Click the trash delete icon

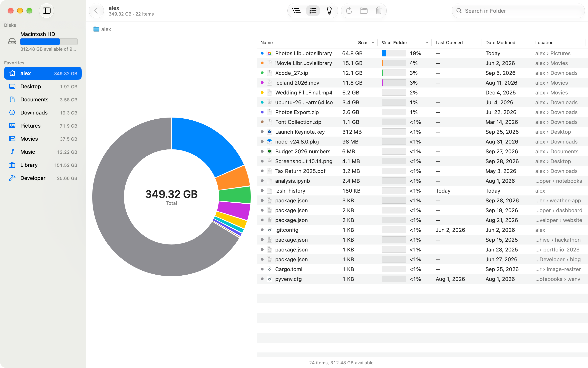coord(379,11)
